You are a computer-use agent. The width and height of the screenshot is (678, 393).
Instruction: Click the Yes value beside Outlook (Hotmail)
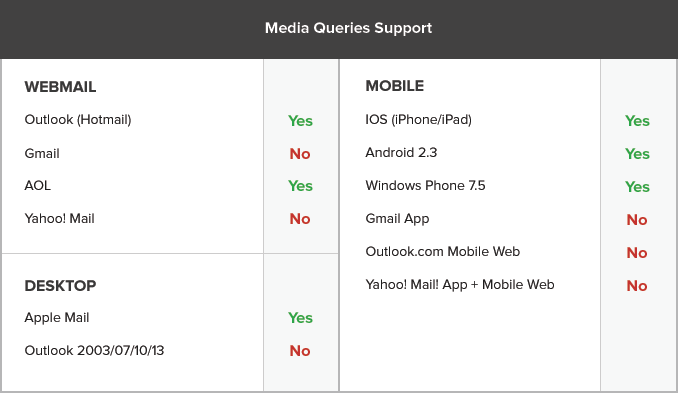tap(300, 121)
